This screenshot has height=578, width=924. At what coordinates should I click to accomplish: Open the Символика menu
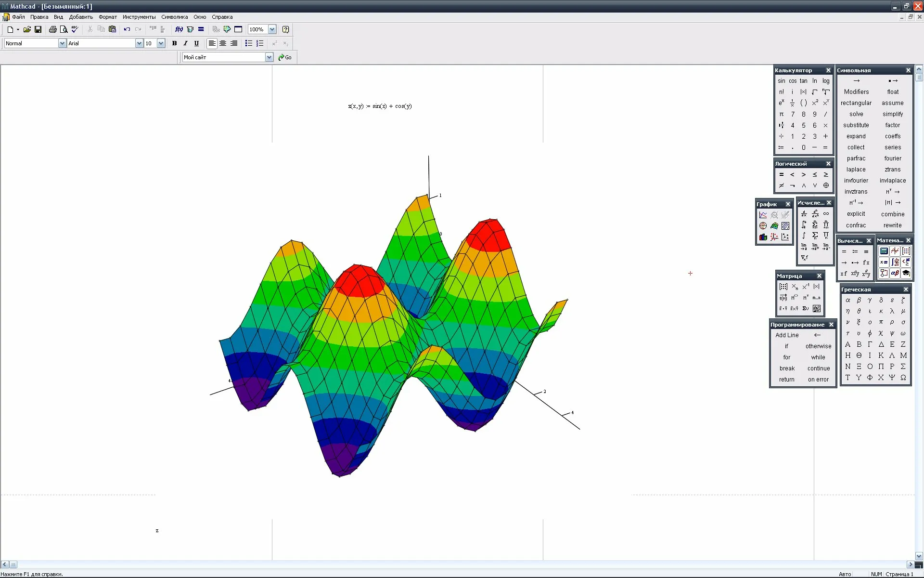174,17
